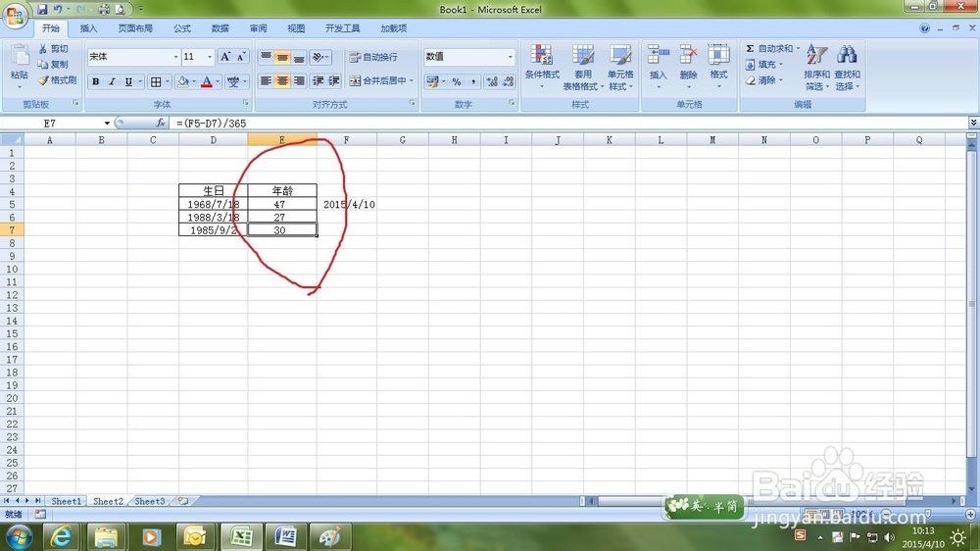Apply comma style number format
Image resolution: width=980 pixels, height=551 pixels.
pyautogui.click(x=473, y=81)
